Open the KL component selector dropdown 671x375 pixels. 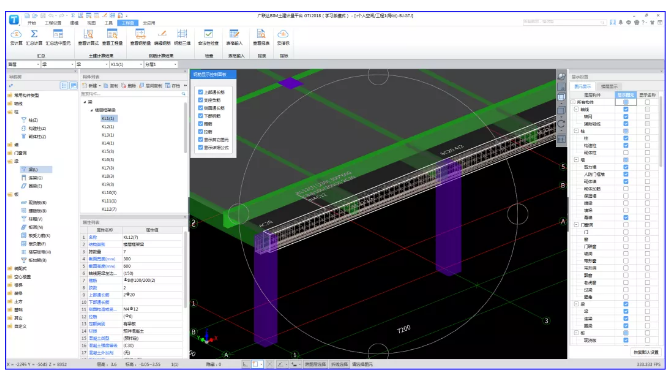(x=126, y=64)
